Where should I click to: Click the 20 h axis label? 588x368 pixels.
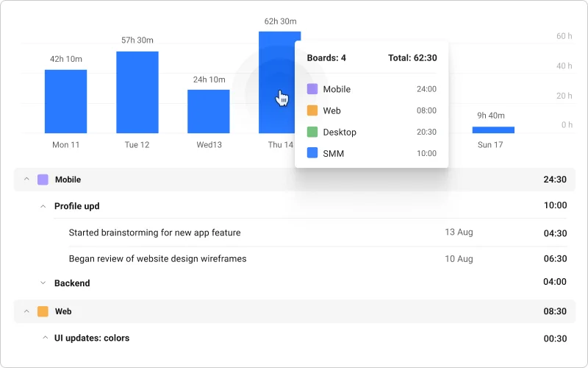(x=564, y=96)
